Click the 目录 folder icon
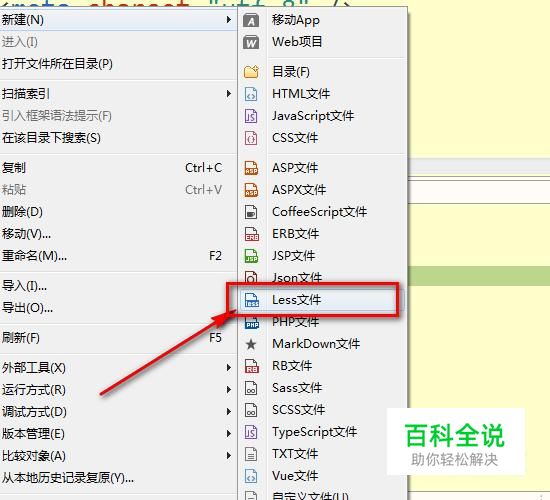The width and height of the screenshot is (550, 500). point(251,72)
